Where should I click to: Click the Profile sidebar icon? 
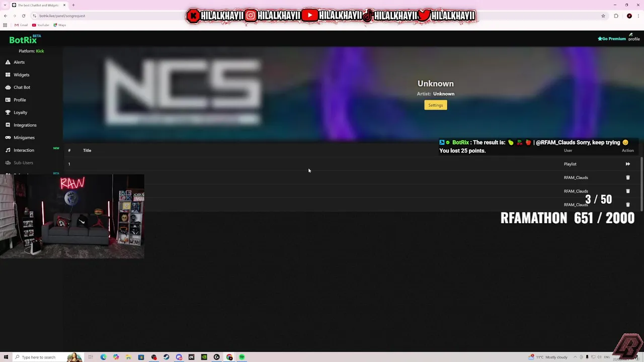point(8,100)
